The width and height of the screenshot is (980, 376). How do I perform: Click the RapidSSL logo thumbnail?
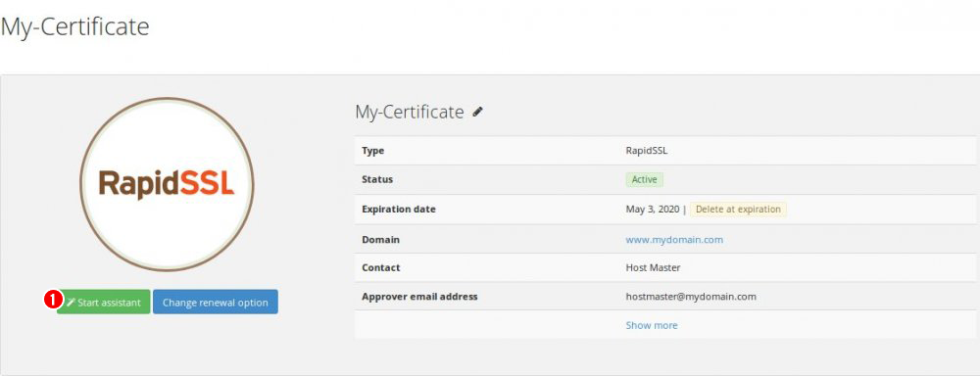coord(167,184)
